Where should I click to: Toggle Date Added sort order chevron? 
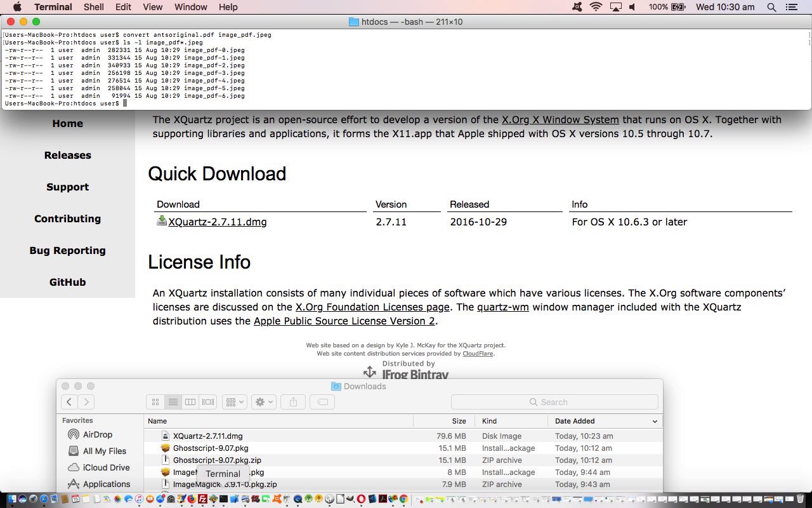pyautogui.click(x=655, y=421)
